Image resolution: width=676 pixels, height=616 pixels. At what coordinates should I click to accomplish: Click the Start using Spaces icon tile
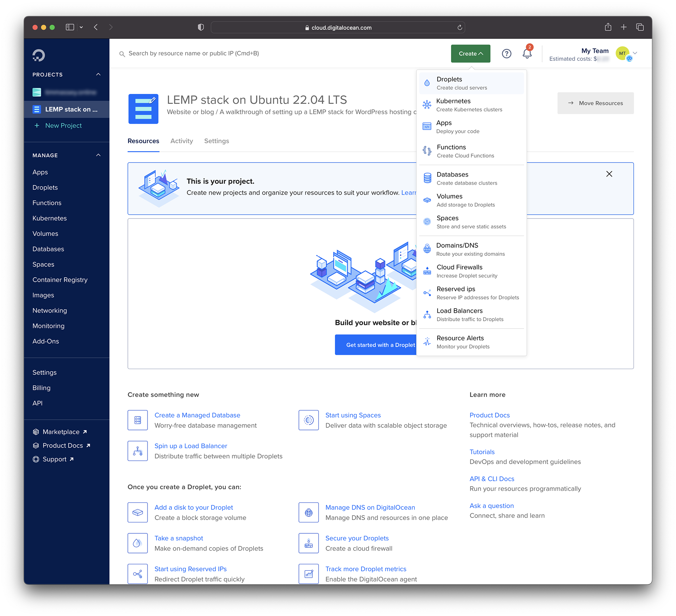(309, 420)
